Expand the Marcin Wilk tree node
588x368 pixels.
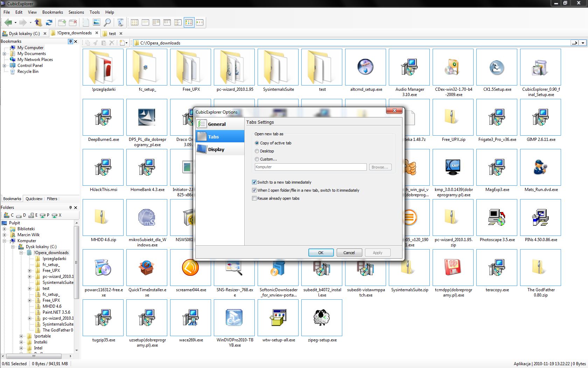[x=5, y=235]
